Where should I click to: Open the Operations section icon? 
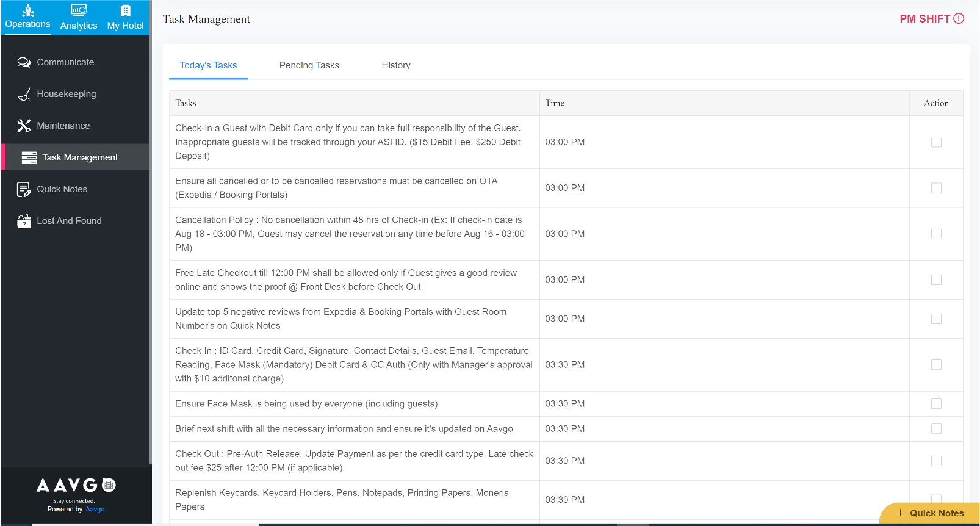tap(28, 10)
